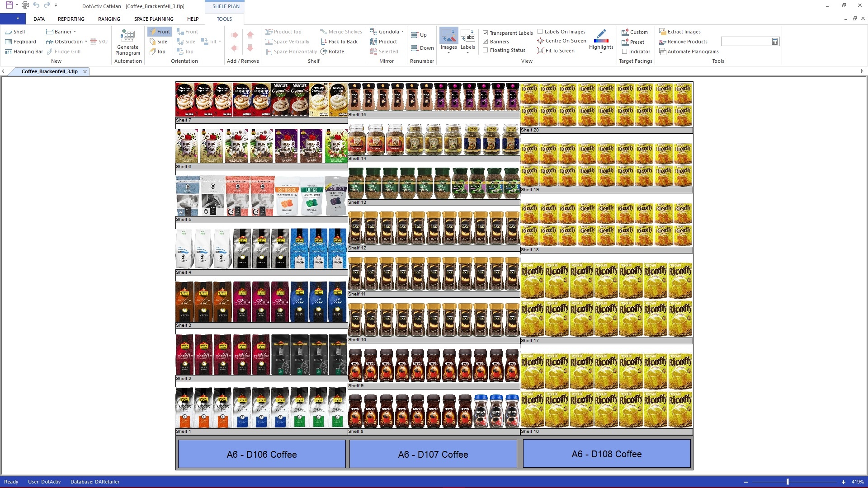The image size is (868, 488).
Task: Run Automate Planograms tool
Action: coord(689,52)
